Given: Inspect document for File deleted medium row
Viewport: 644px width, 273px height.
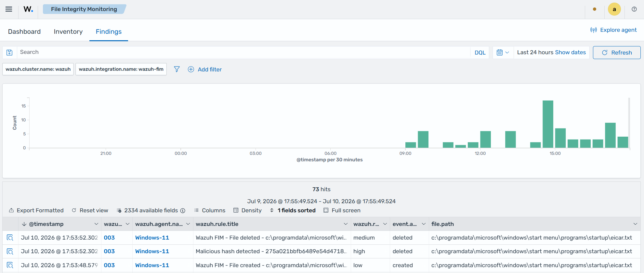Looking at the screenshot, I should coord(10,238).
